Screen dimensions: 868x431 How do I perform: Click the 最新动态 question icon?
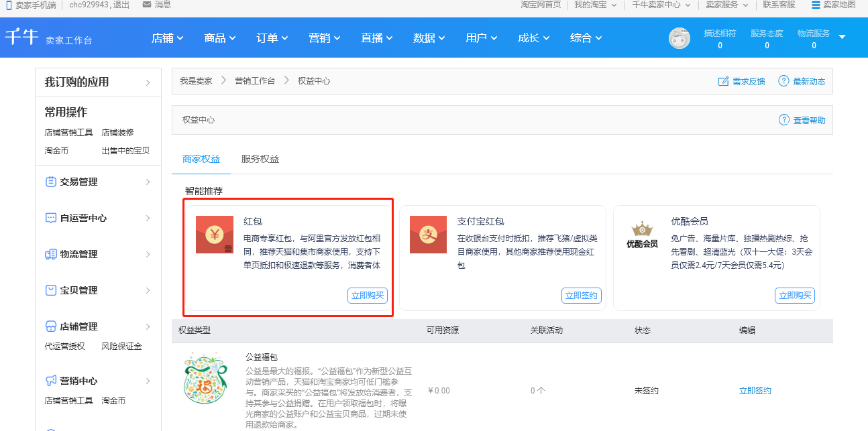click(x=783, y=81)
